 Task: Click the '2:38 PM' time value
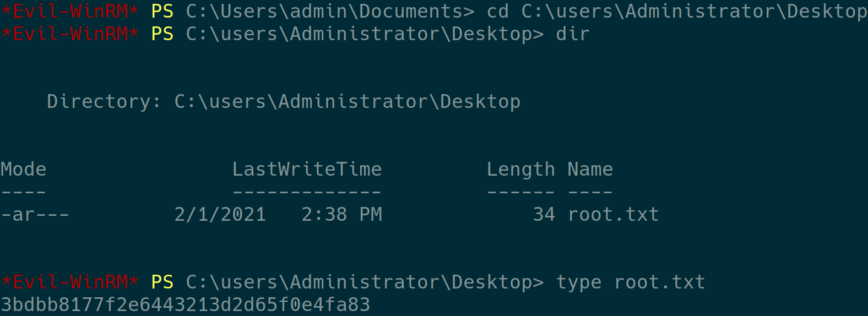tap(341, 214)
